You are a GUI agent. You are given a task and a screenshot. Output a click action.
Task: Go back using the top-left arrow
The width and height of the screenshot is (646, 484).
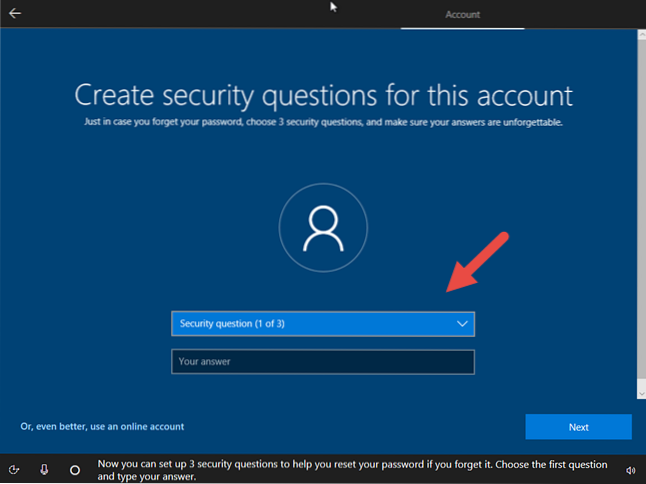(x=15, y=14)
